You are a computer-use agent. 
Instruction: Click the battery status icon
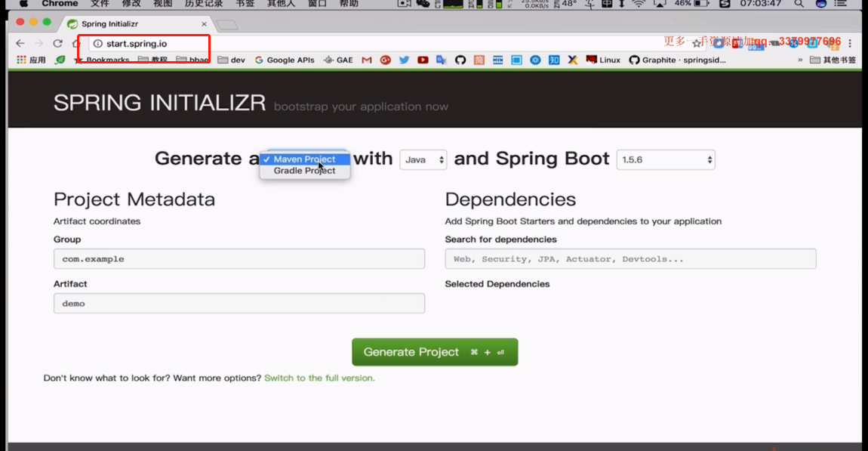click(x=702, y=3)
